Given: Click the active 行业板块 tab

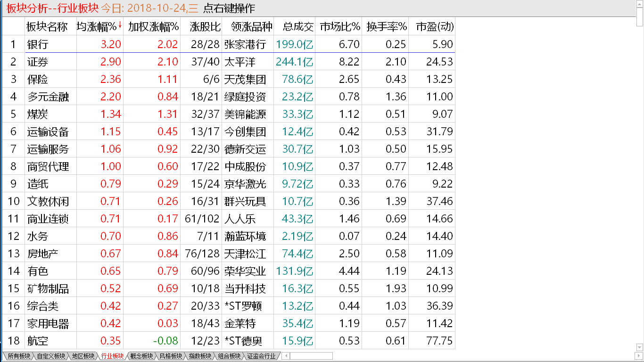Looking at the screenshot, I should 112,356.
